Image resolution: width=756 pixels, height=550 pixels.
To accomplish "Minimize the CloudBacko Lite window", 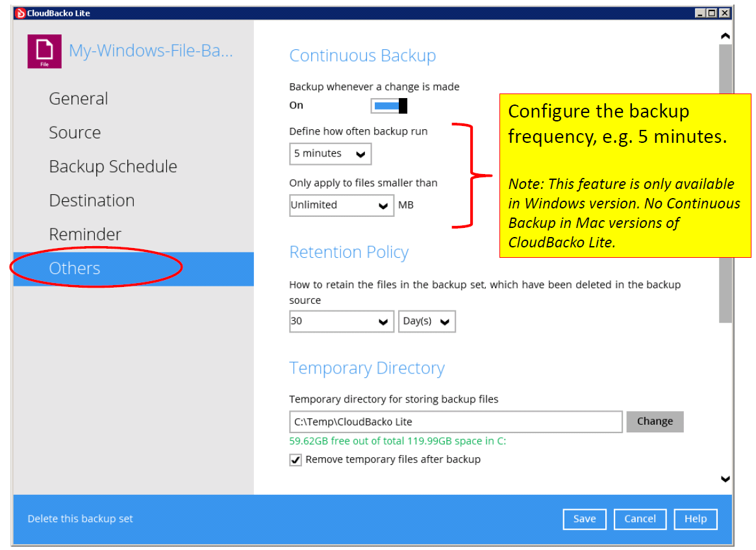I will (x=700, y=13).
